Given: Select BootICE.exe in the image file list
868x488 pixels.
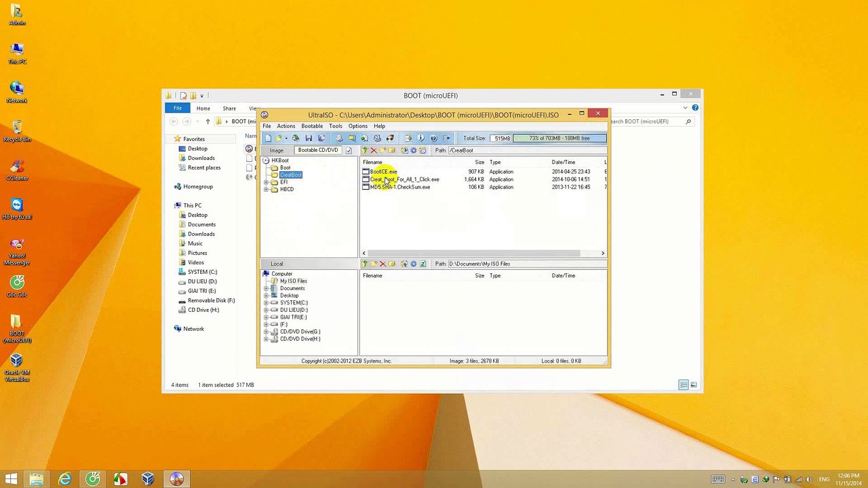Looking at the screenshot, I should pos(383,172).
